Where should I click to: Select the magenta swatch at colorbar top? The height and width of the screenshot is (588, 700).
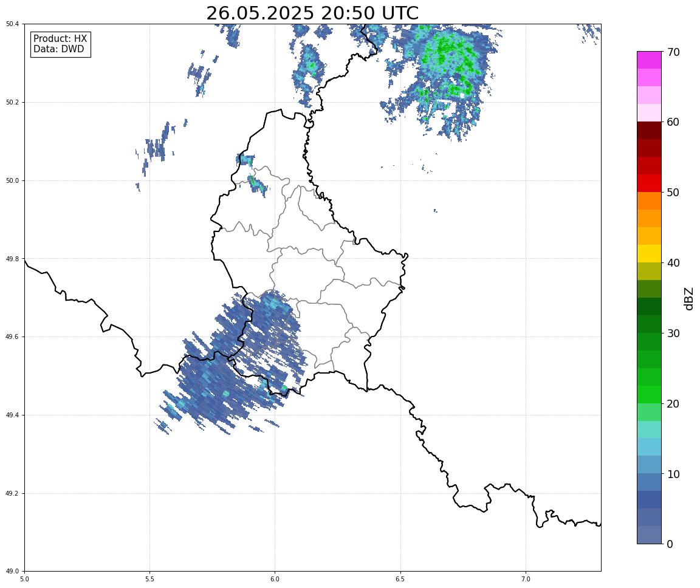pos(649,60)
